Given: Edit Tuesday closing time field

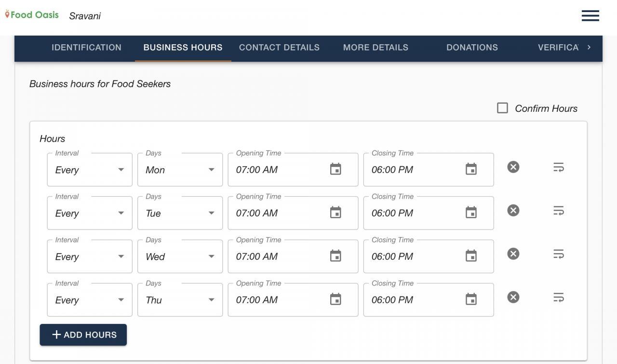Looking at the screenshot, I should pos(429,213).
